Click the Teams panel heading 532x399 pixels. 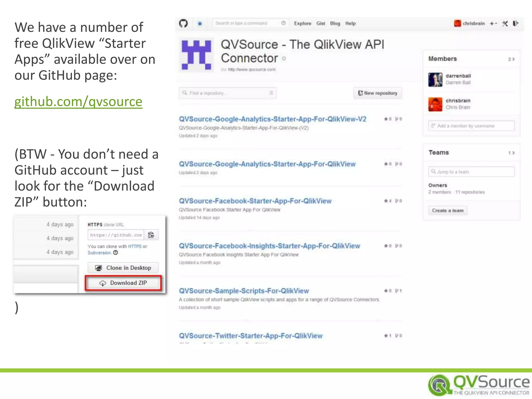coord(438,152)
